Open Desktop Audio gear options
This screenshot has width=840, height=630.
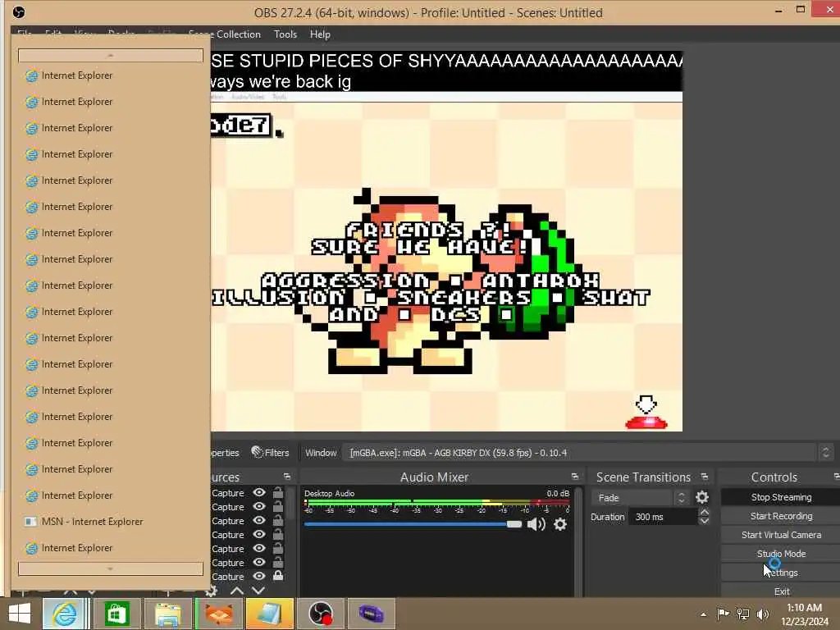tap(560, 524)
